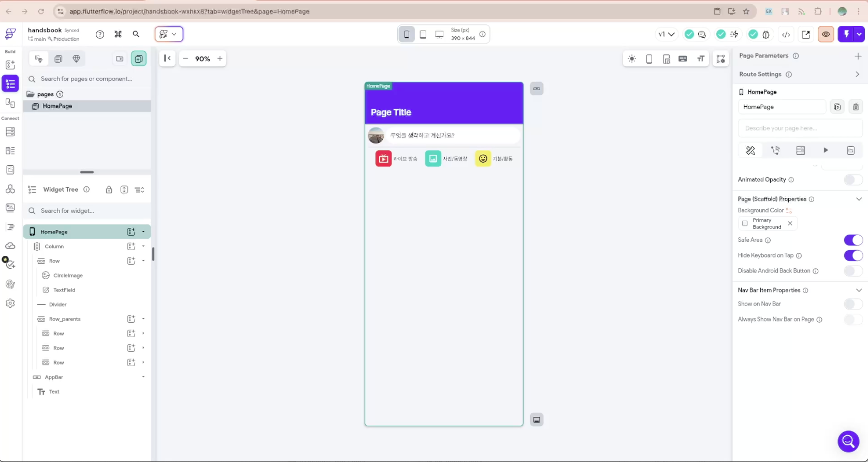
Task: Open the version v1 dropdown
Action: click(x=666, y=34)
